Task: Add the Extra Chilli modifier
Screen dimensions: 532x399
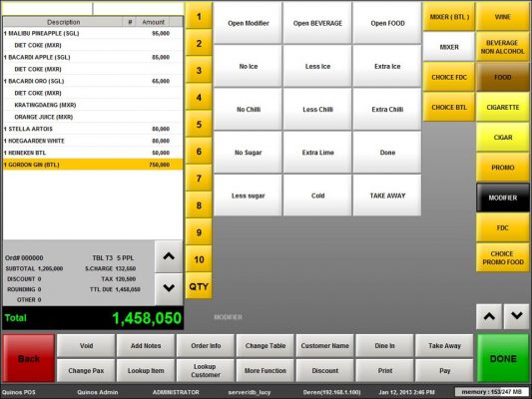Action: 387,110
